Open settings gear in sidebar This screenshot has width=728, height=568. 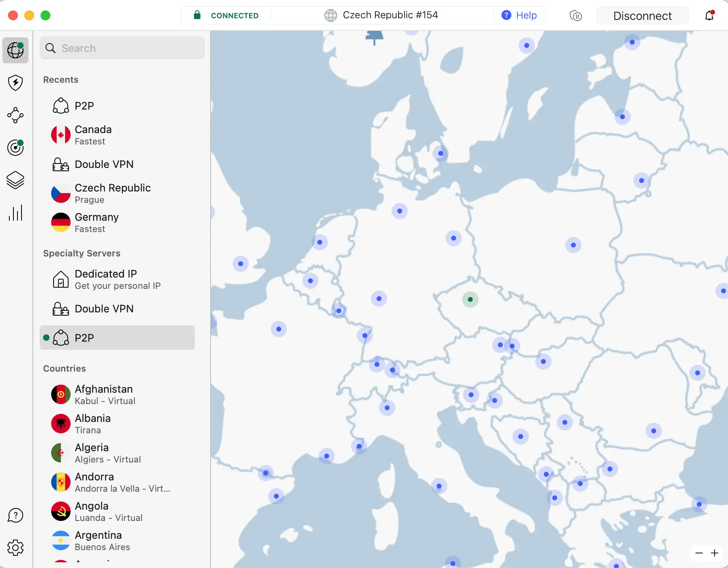tap(15, 548)
